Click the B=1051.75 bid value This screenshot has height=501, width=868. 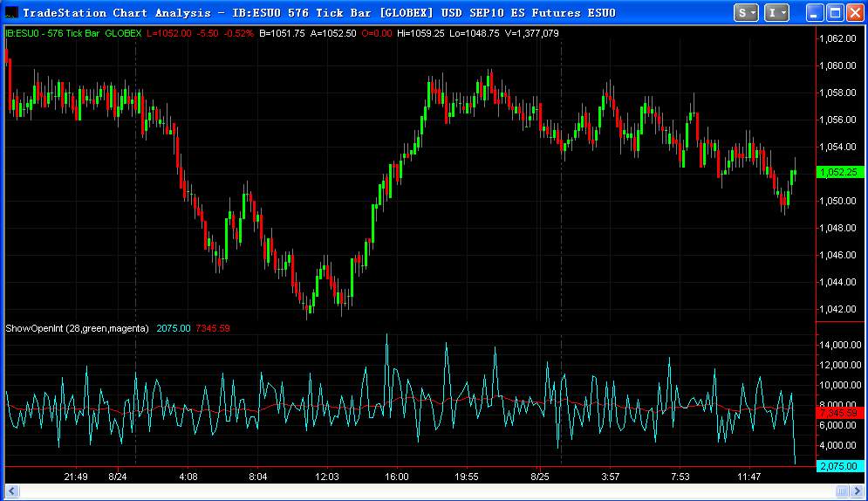282,33
